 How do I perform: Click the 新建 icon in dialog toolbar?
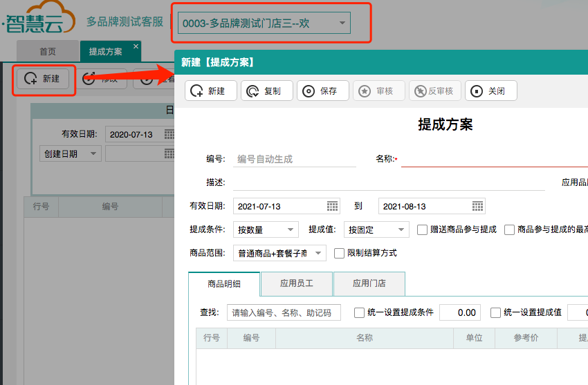pos(197,91)
